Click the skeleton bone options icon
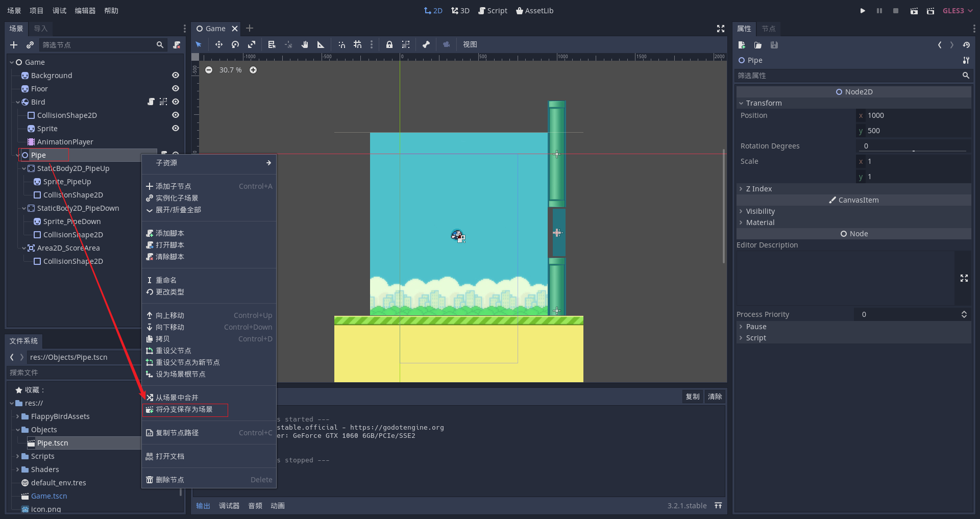The width and height of the screenshot is (980, 519). pyautogui.click(x=426, y=44)
